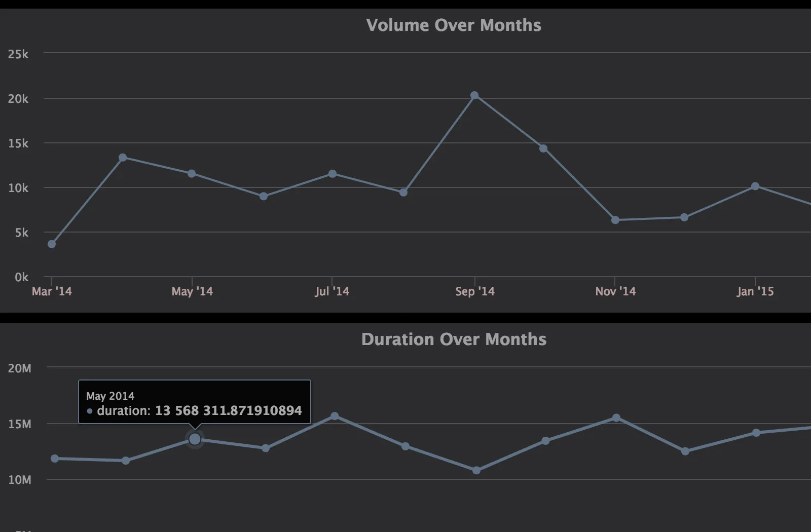The image size is (811, 532).
Task: Click the 'Jul '14' x-axis label
Action: [x=332, y=291]
